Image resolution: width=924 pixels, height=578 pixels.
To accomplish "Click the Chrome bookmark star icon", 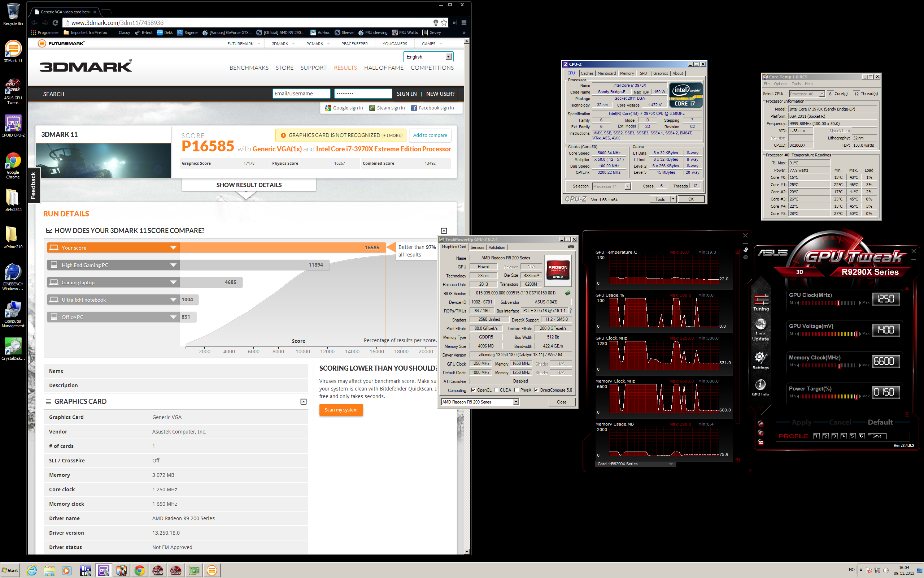I will coord(444,22).
